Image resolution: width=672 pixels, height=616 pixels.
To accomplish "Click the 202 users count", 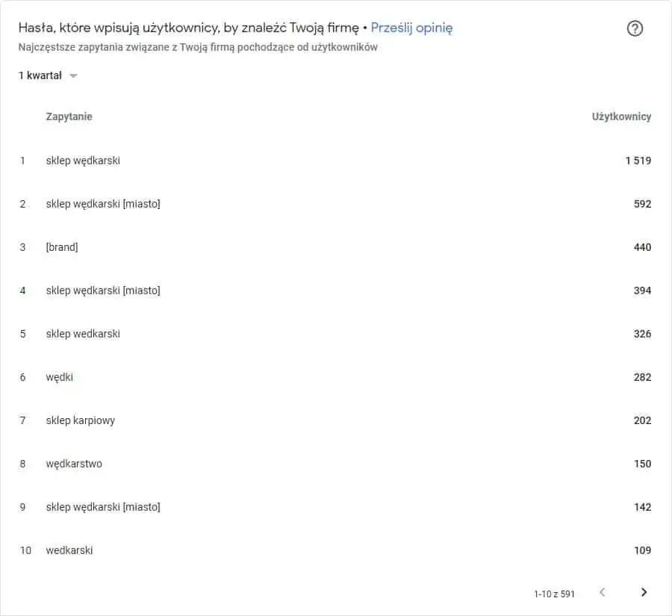I will (642, 420).
